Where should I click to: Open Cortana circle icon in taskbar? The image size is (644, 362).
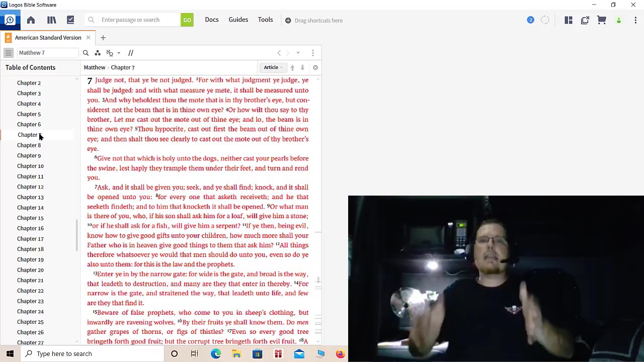(x=174, y=354)
